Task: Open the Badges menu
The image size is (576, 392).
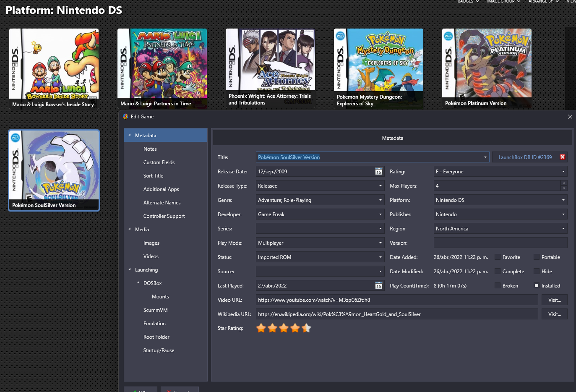Action: click(468, 1)
